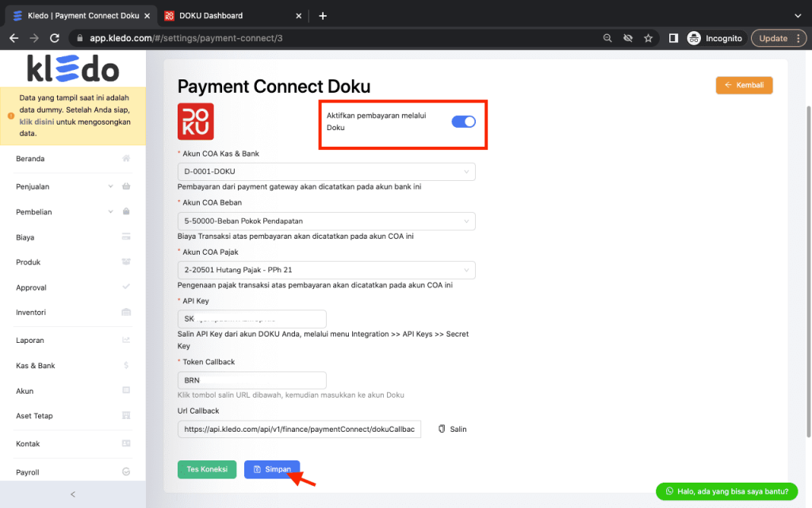Click the Payroll icon in sidebar
Image resolution: width=812 pixels, height=508 pixels.
tap(126, 471)
